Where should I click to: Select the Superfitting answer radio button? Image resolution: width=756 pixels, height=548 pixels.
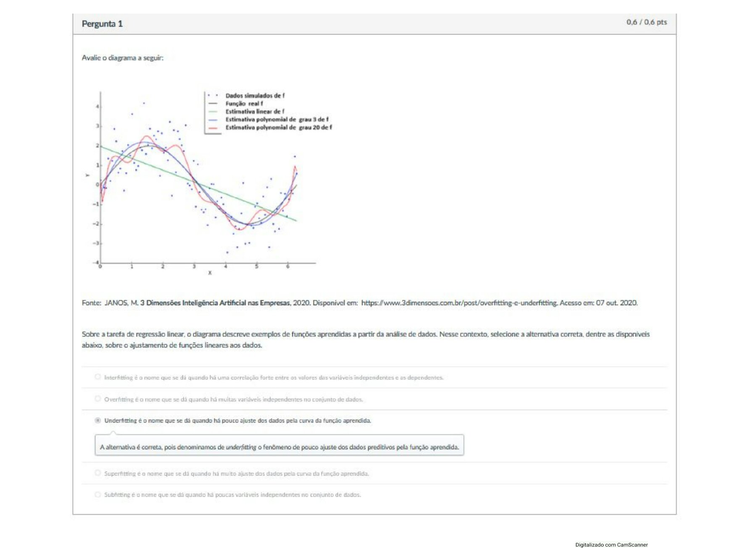coord(98,473)
